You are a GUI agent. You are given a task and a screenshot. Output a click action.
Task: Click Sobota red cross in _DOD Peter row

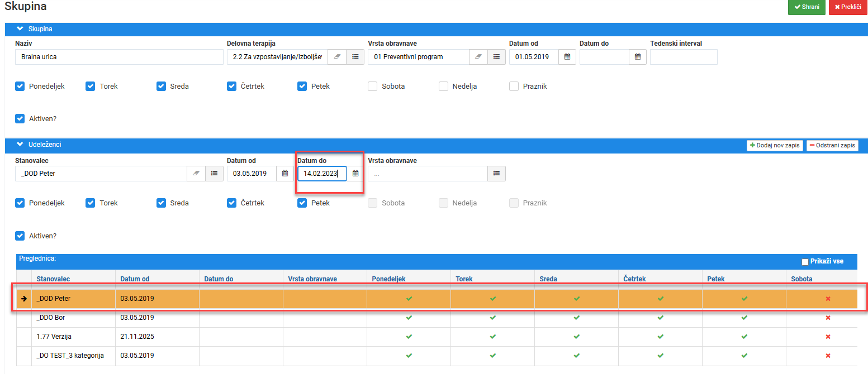(828, 299)
